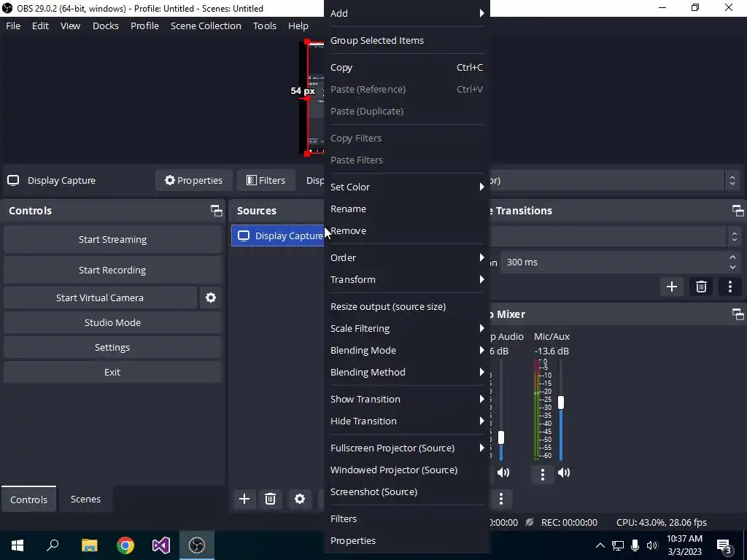The width and height of the screenshot is (747, 560).
Task: Open the Docks menu
Action: click(106, 26)
